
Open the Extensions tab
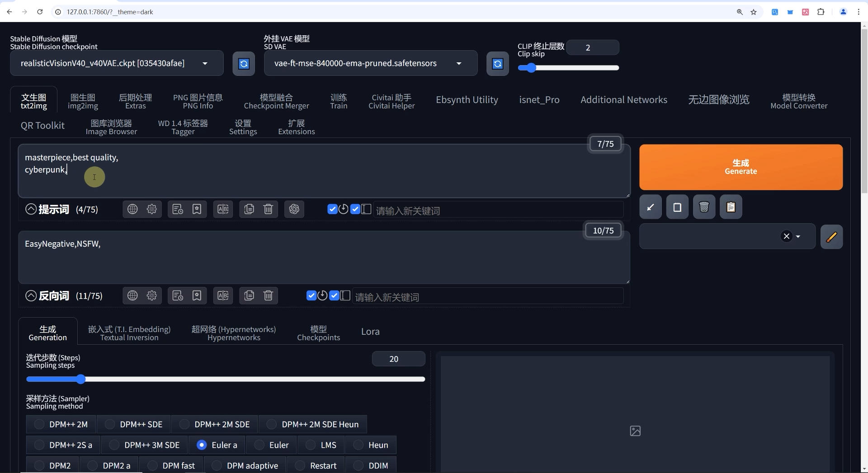click(296, 127)
